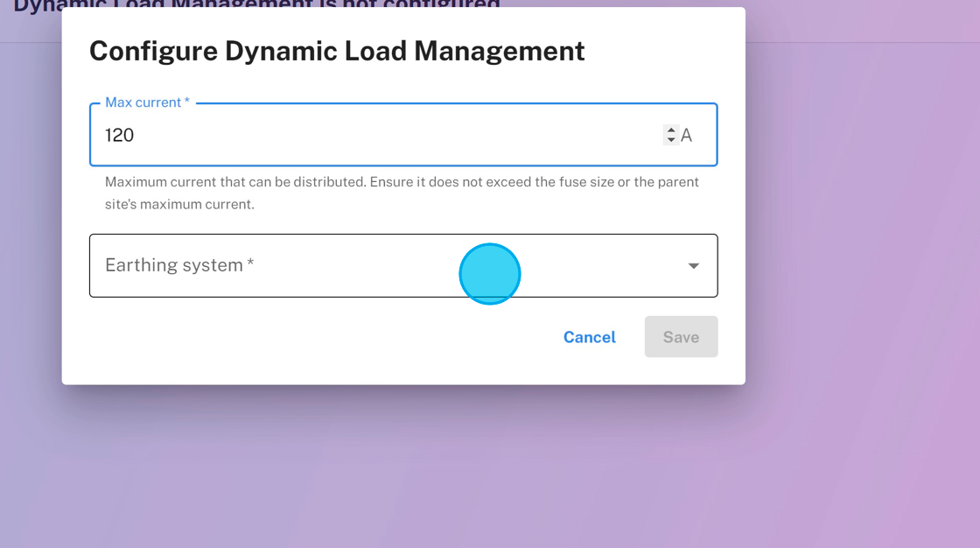Click the caret arrow of Earthing system

(693, 266)
